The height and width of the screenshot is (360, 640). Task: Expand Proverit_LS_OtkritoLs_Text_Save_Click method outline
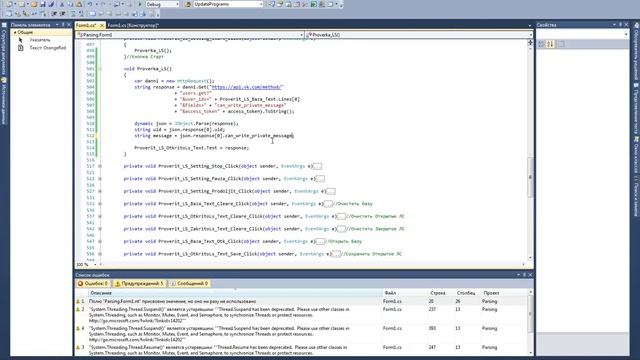click(100, 254)
